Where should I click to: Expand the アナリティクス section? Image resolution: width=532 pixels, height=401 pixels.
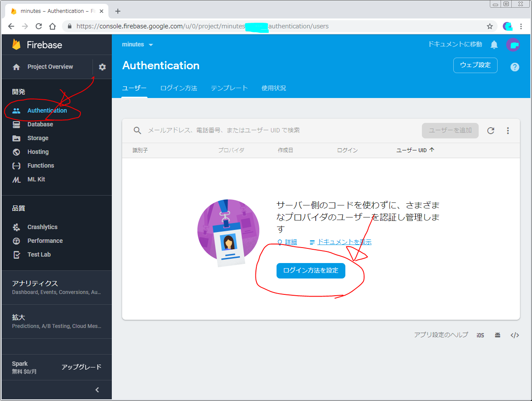tap(56, 287)
